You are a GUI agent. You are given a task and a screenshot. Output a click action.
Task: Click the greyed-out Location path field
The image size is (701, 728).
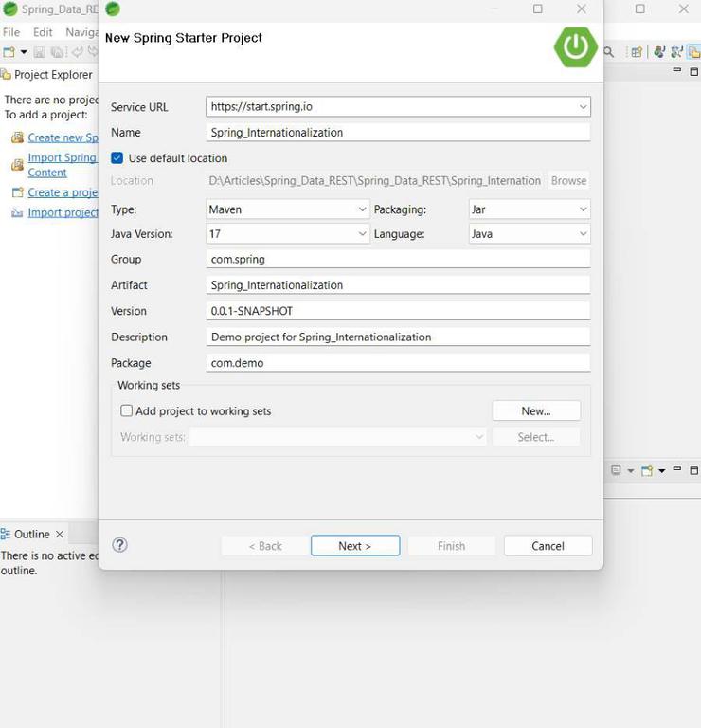(375, 181)
